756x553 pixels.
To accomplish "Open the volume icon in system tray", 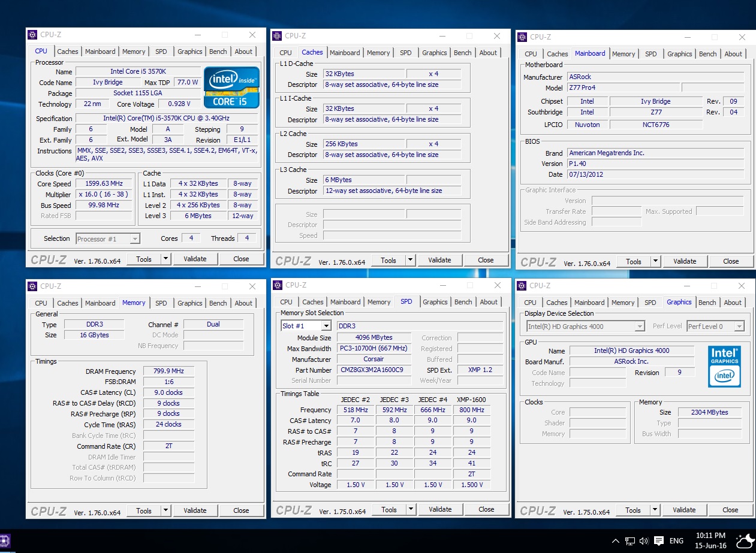I will click(644, 541).
